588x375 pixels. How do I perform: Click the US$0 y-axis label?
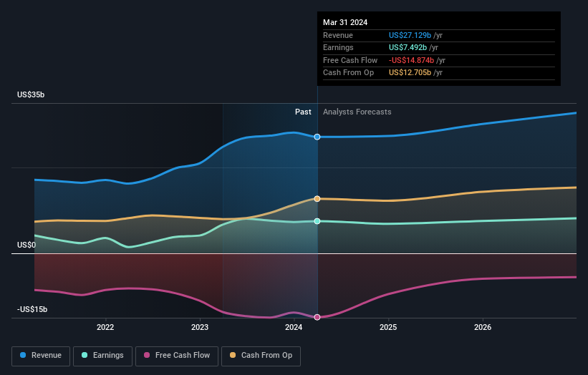[x=26, y=245]
